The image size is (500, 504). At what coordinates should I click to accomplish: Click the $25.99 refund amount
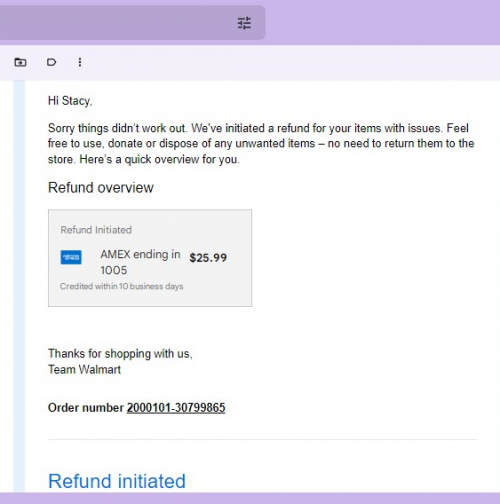click(208, 258)
